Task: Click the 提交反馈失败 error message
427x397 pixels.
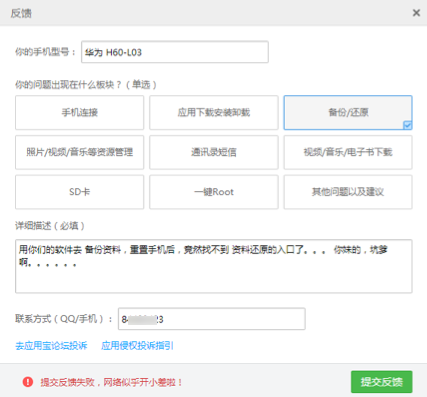Action: pyautogui.click(x=111, y=382)
